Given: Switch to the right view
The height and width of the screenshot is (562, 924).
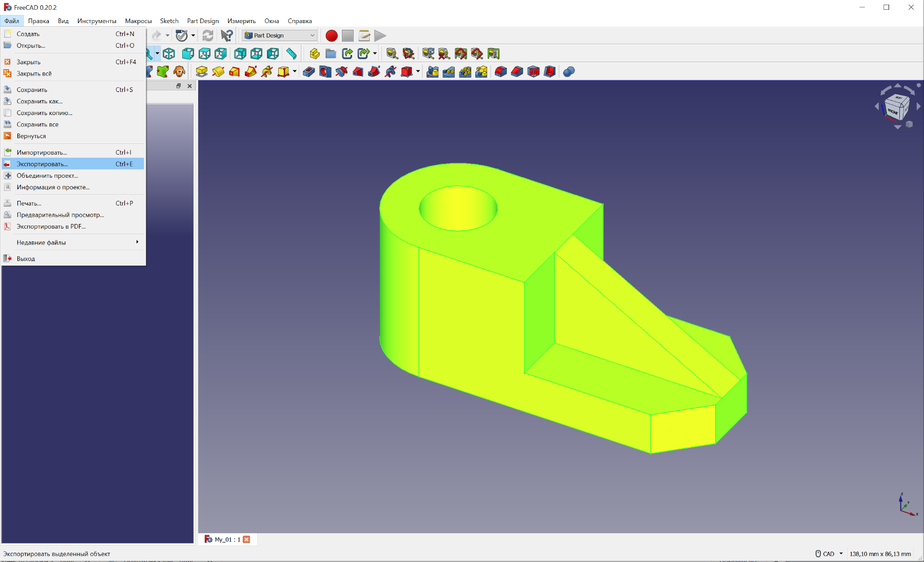Looking at the screenshot, I should [221, 53].
